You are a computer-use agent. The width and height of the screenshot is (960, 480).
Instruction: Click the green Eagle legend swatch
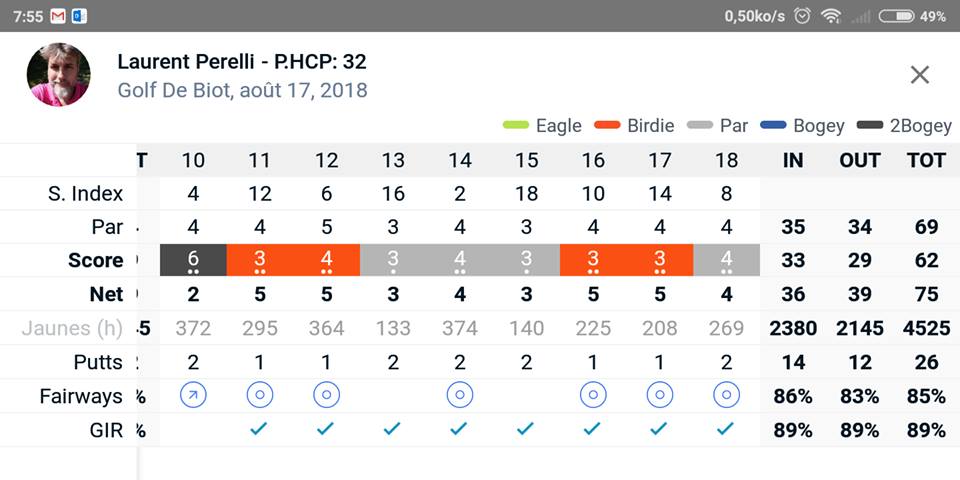click(515, 125)
